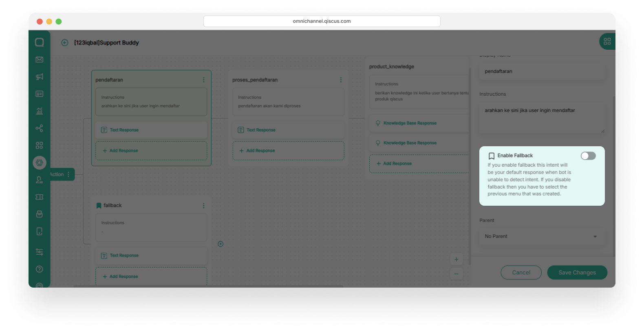Open the broadcast megaphone icon in sidebar
Image resolution: width=644 pixels, height=332 pixels.
[x=40, y=77]
